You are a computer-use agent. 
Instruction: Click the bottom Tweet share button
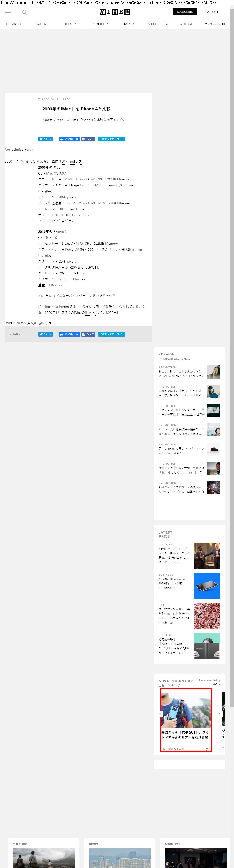pyautogui.click(x=45, y=334)
